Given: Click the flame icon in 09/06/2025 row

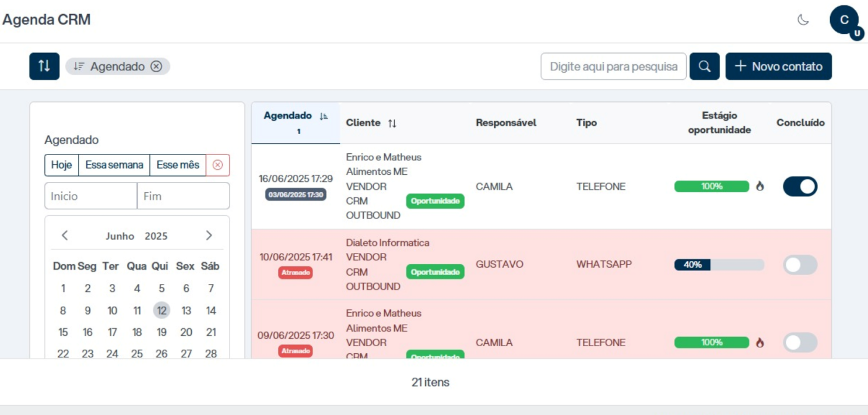Looking at the screenshot, I should pos(760,342).
